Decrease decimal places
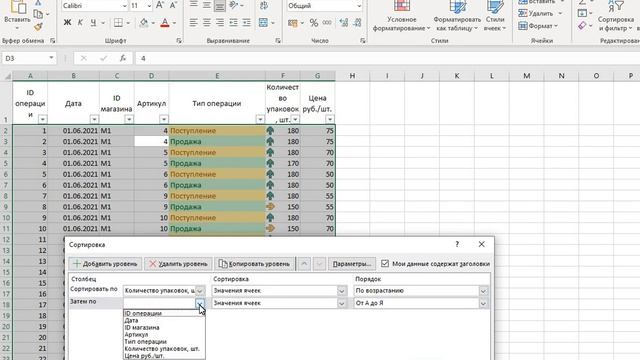 click(357, 23)
